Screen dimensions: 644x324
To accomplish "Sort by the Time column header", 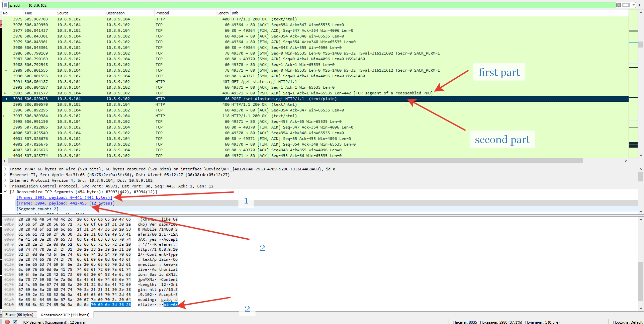I will [x=39, y=13].
